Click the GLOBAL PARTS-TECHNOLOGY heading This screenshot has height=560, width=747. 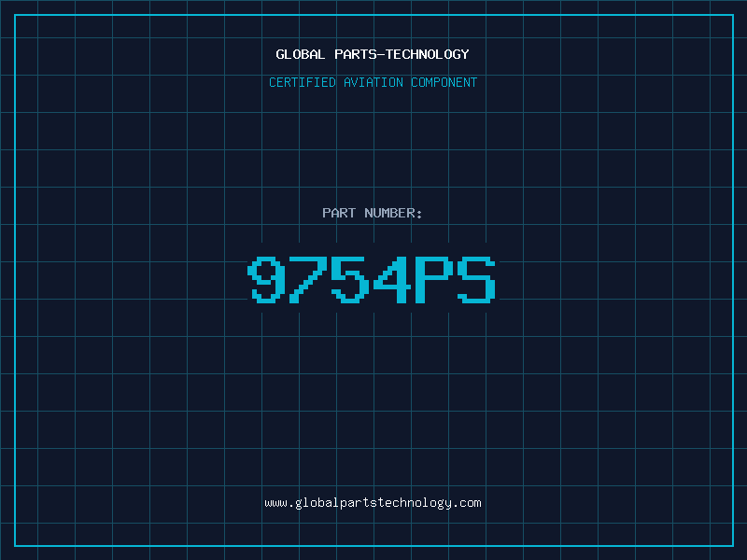coord(373,54)
